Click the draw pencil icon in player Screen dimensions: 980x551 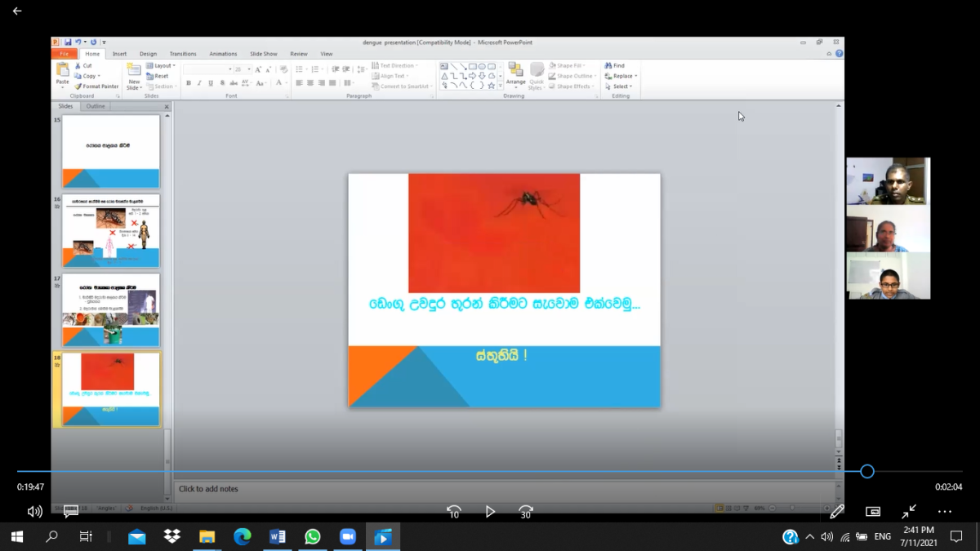tap(836, 512)
